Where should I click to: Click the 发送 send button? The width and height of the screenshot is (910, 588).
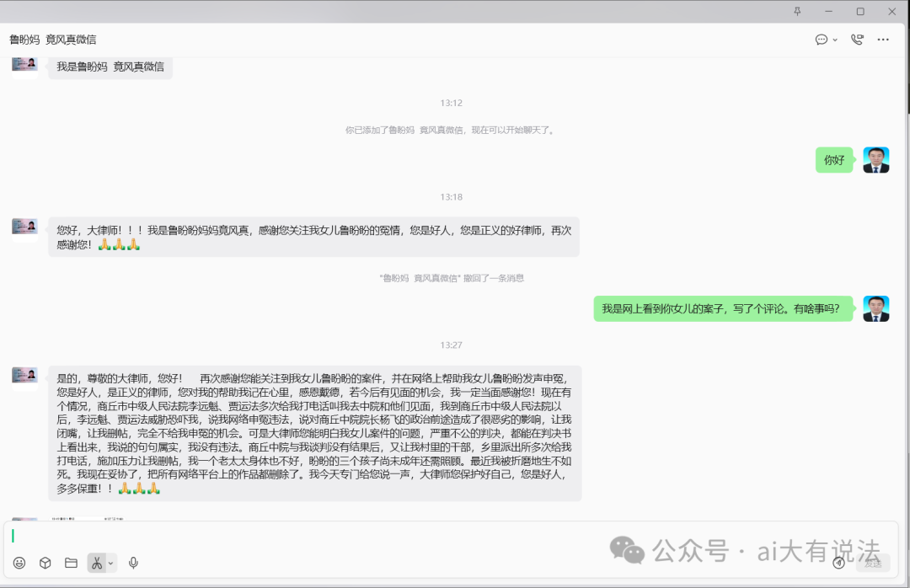pos(873,563)
